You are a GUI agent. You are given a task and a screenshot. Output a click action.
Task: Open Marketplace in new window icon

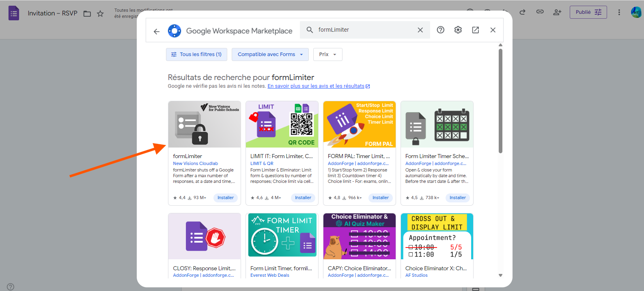tap(475, 30)
